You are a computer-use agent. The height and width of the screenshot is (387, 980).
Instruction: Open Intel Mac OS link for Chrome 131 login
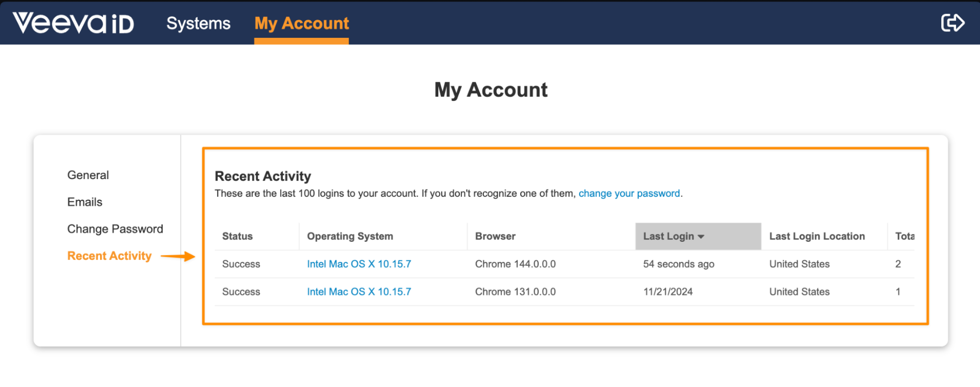[x=359, y=292]
